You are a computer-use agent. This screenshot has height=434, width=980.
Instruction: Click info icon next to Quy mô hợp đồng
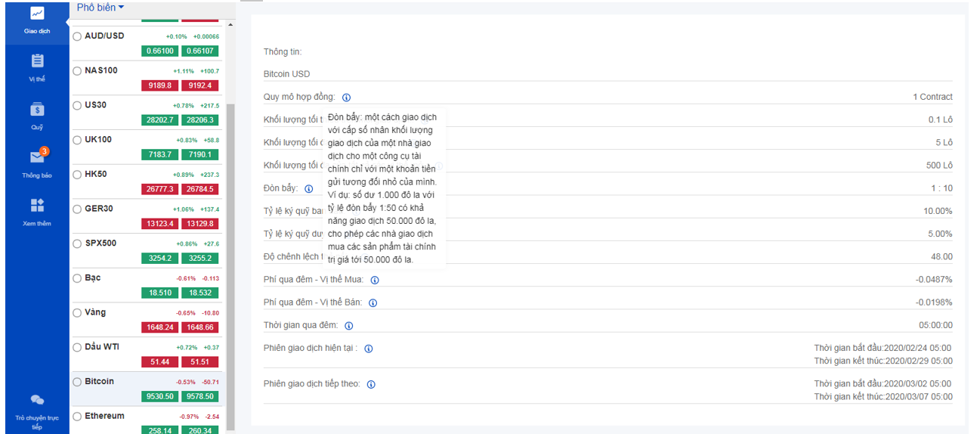[x=346, y=98]
